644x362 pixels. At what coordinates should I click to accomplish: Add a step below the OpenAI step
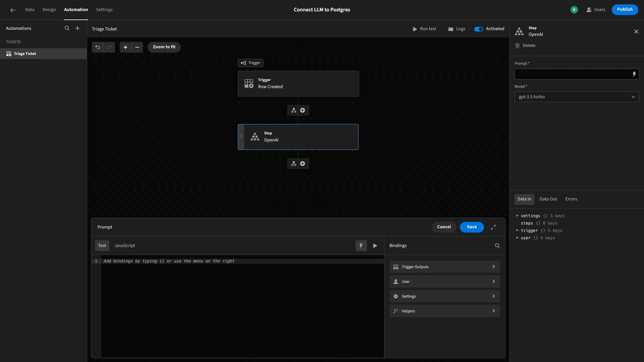click(x=303, y=164)
